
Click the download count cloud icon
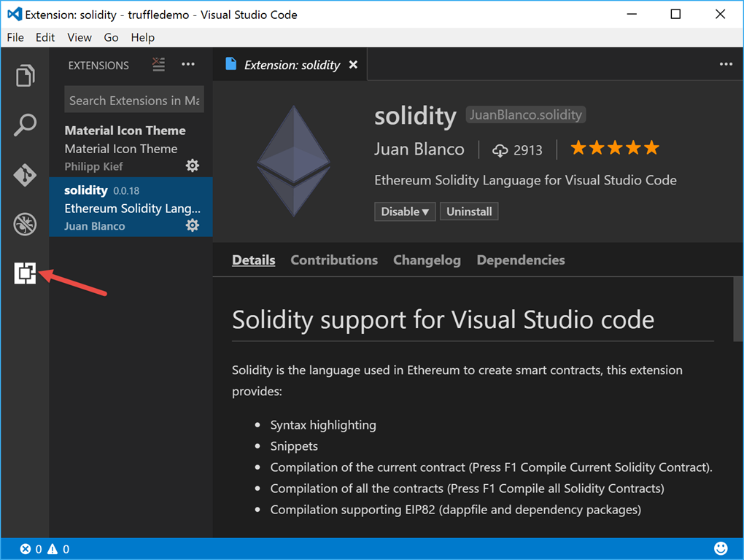[x=500, y=150]
